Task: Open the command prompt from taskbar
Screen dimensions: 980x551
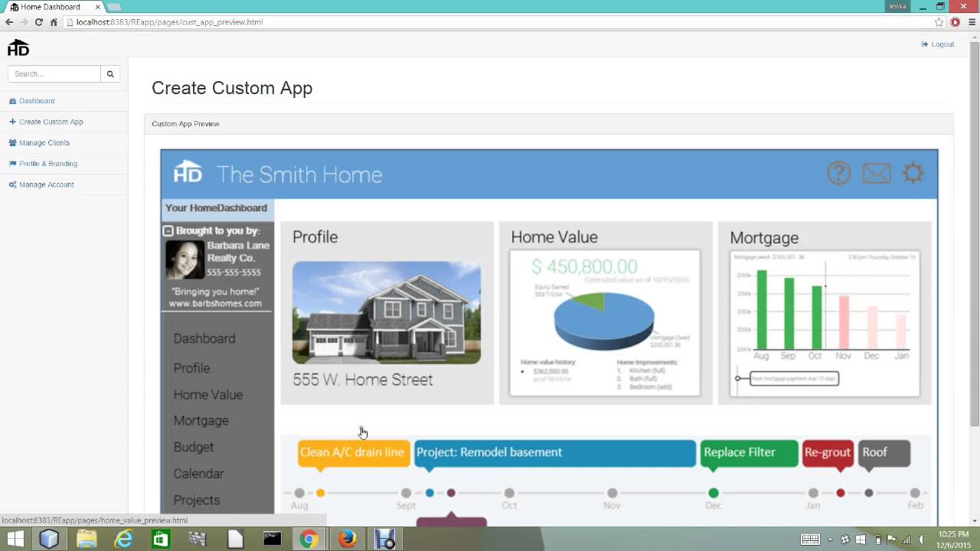Action: [x=272, y=540]
